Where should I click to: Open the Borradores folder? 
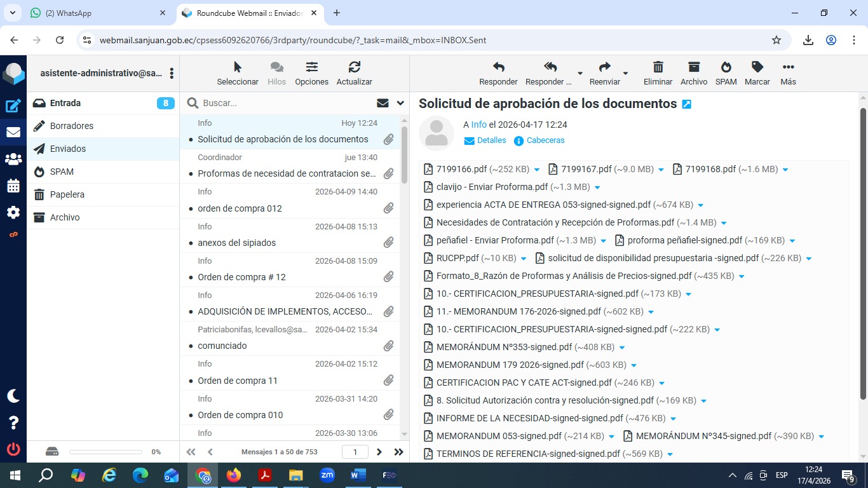(x=72, y=126)
